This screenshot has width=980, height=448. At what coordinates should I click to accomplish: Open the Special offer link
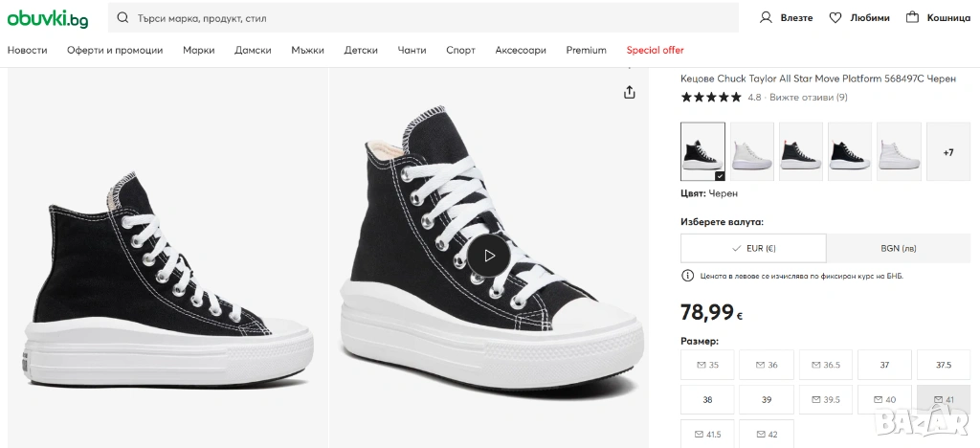655,50
